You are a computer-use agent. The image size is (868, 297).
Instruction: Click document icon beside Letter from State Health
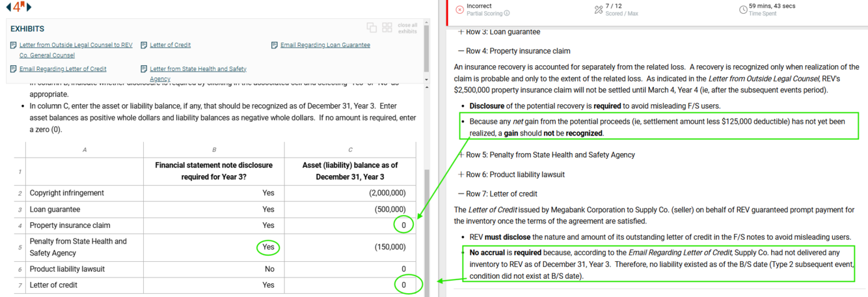point(144,69)
